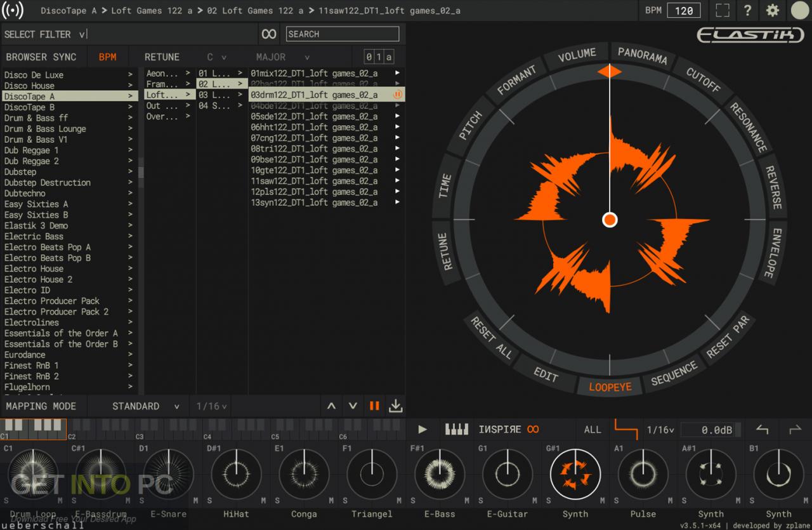Screen dimensions: 812x530
Task: Select the PITCH ring segment
Action: pyautogui.click(x=471, y=126)
